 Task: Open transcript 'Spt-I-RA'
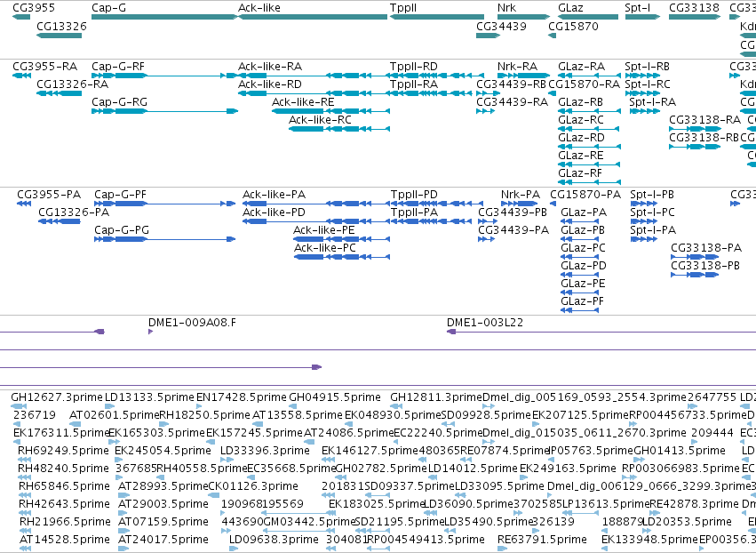click(653, 102)
